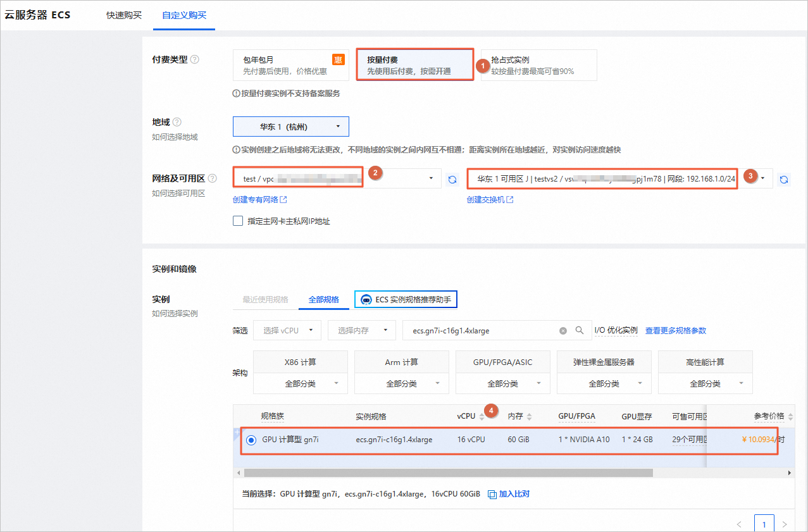
Task: Click 如何选择实例 help text
Action: pyautogui.click(x=175, y=314)
